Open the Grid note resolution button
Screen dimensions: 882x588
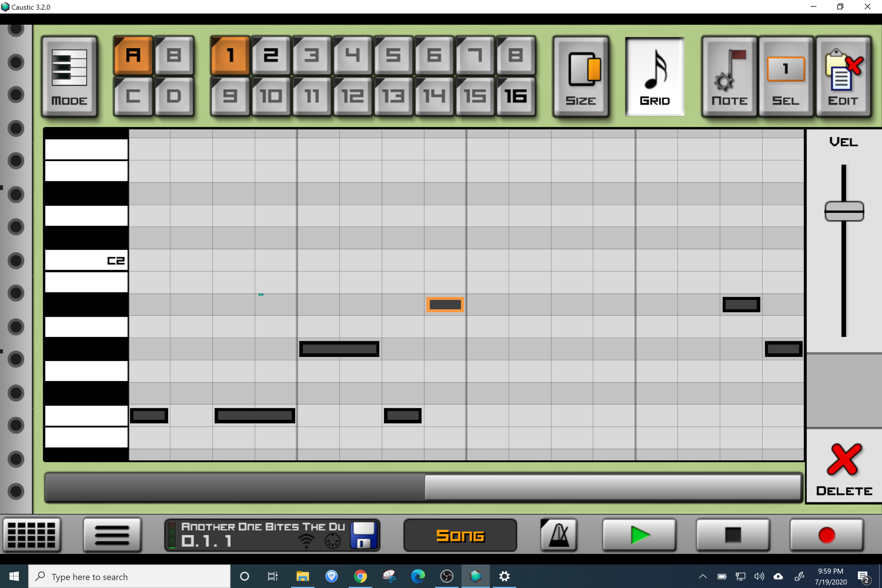(x=654, y=77)
